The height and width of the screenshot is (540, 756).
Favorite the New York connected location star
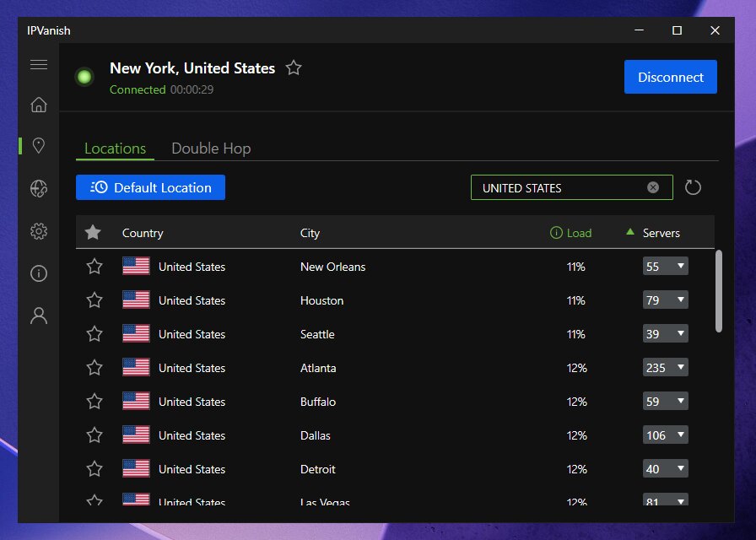293,68
